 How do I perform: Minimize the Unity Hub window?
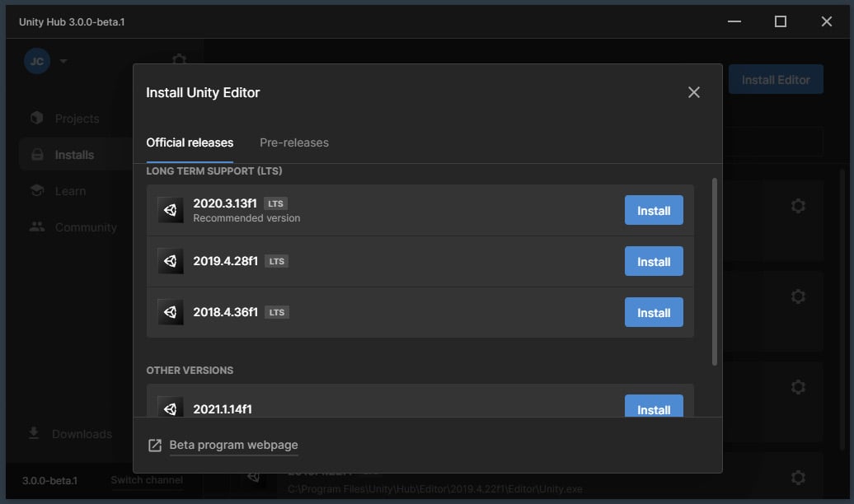pyautogui.click(x=734, y=21)
